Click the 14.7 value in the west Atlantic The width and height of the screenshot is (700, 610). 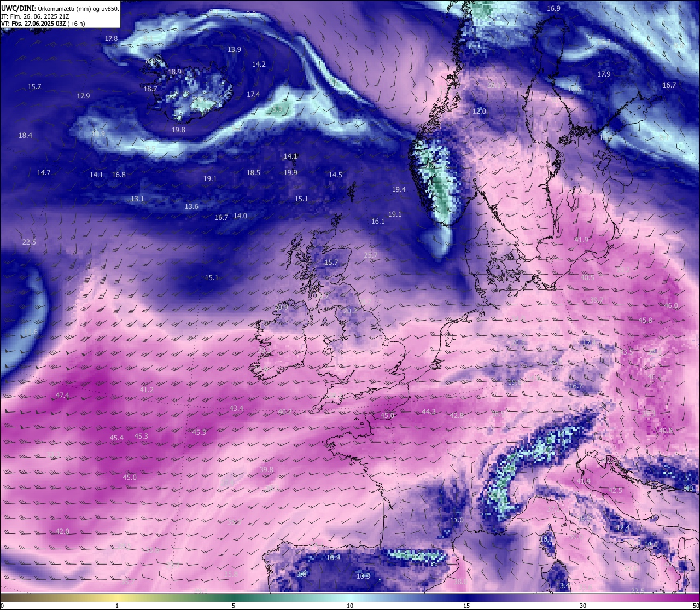pos(44,173)
